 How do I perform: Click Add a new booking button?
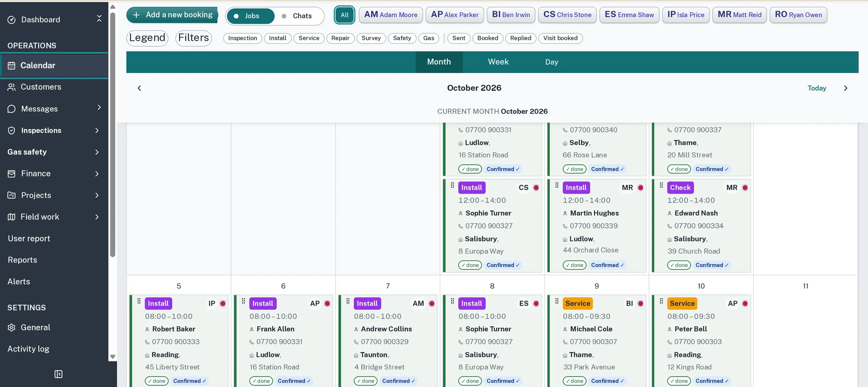pyautogui.click(x=172, y=15)
